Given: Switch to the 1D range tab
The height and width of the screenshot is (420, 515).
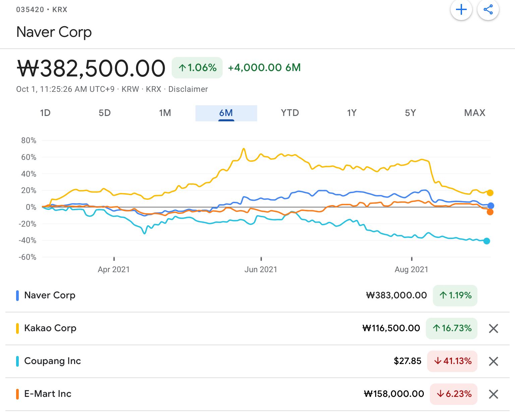Looking at the screenshot, I should [45, 113].
